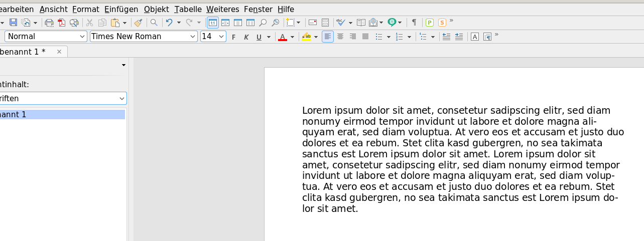
Task: Expand the highlight color arrow
Action: 316,37
